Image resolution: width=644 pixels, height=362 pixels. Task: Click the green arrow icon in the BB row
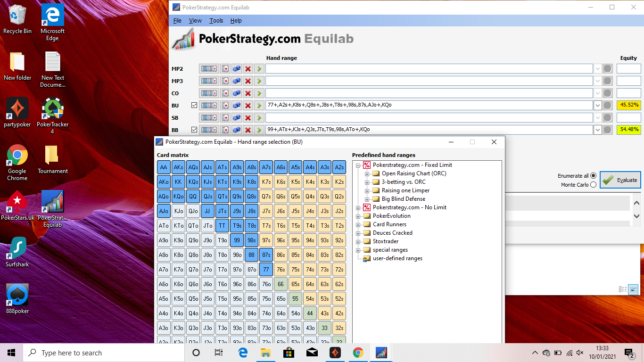(x=259, y=130)
